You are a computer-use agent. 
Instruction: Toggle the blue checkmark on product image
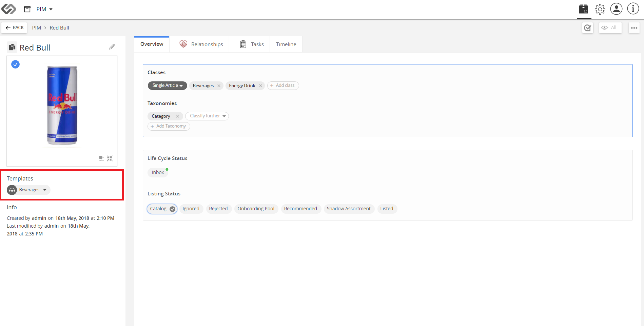pyautogui.click(x=15, y=64)
